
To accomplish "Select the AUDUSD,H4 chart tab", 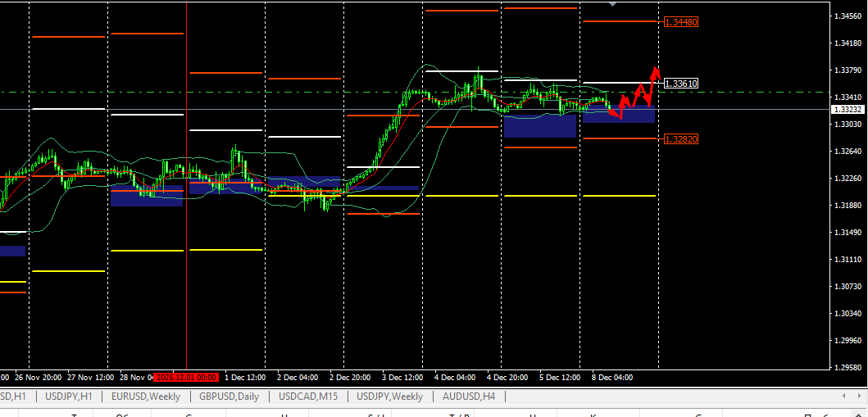I will 468,397.
